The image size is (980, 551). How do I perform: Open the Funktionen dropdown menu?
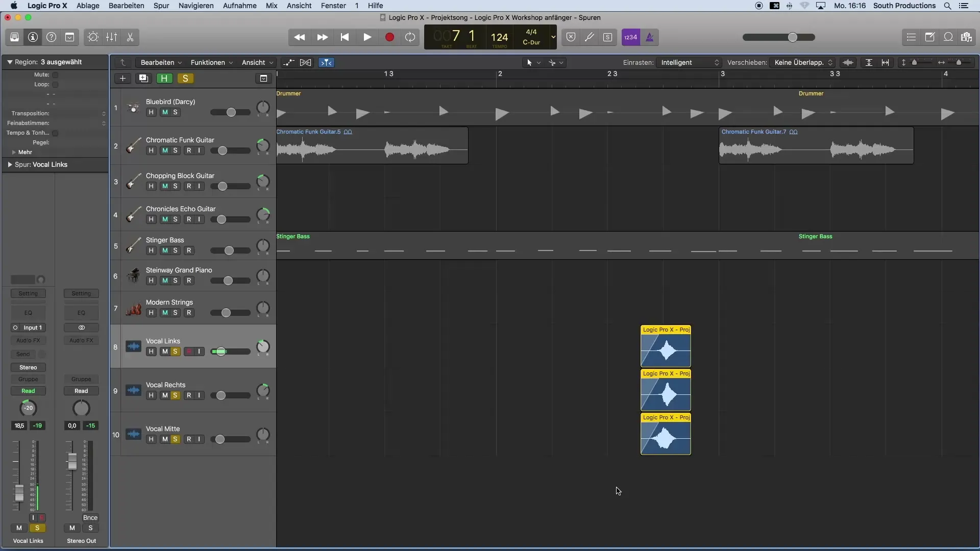211,63
